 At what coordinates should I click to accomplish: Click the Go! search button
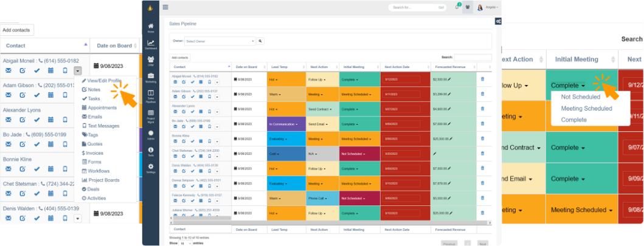click(441, 7)
